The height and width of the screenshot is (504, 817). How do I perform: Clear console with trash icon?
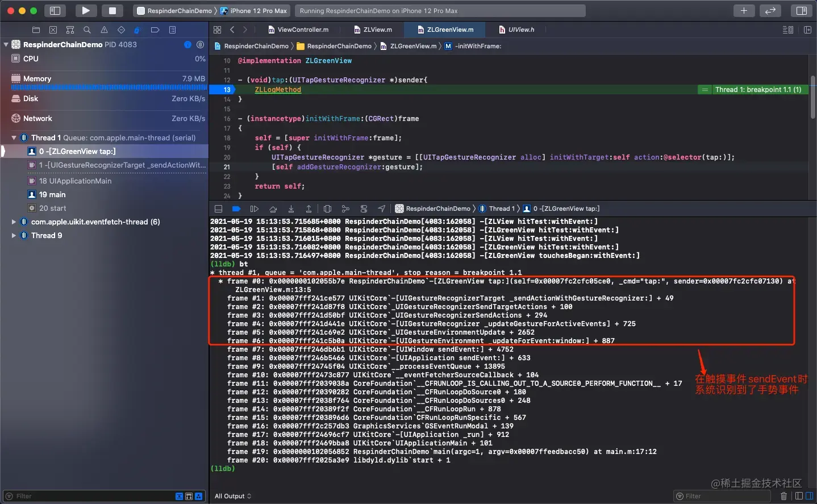(784, 496)
